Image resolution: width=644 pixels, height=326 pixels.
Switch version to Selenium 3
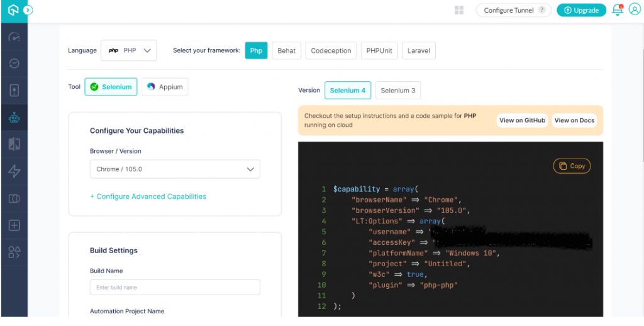(x=397, y=91)
